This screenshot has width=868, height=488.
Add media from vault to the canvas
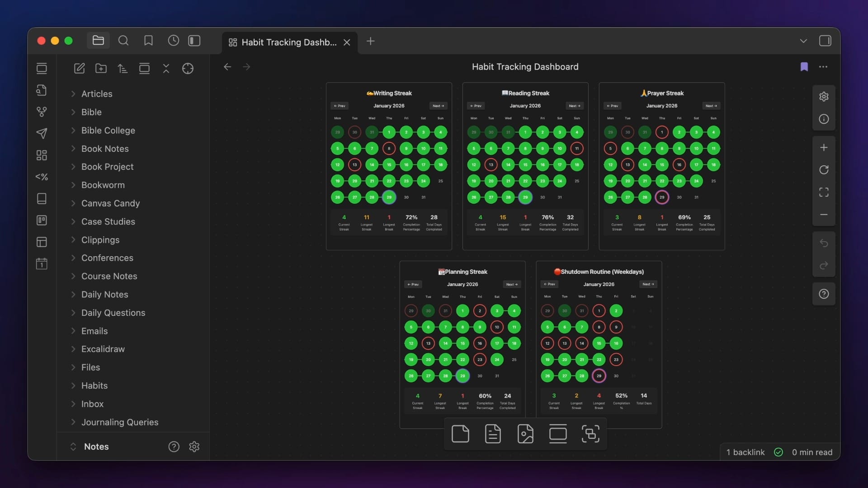[525, 434]
